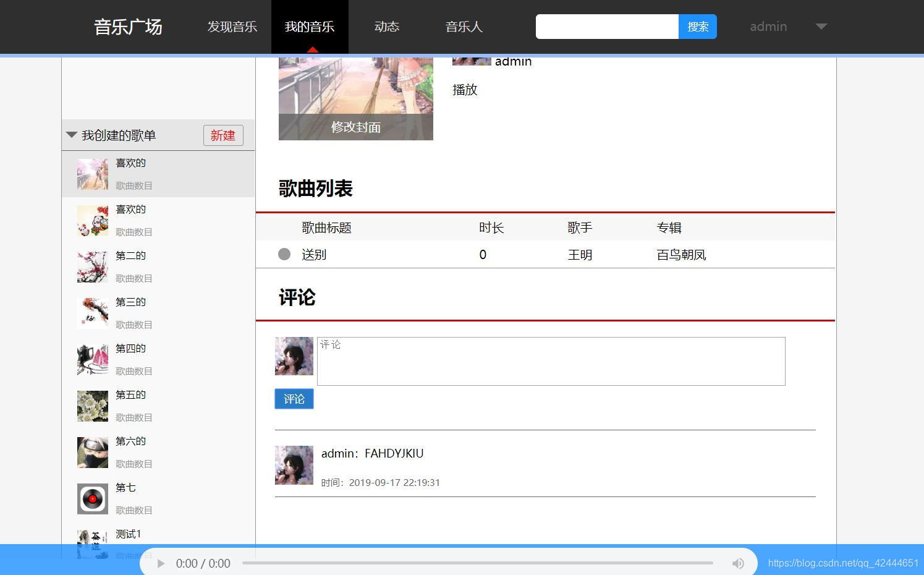Collapse the 我创建的歌单 section triangle
The height and width of the screenshot is (575, 924).
[x=72, y=135]
